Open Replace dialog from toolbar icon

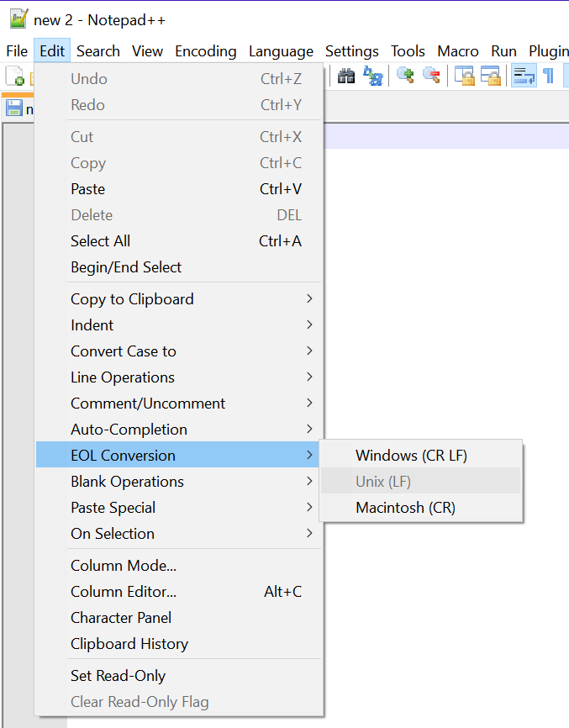pyautogui.click(x=372, y=76)
